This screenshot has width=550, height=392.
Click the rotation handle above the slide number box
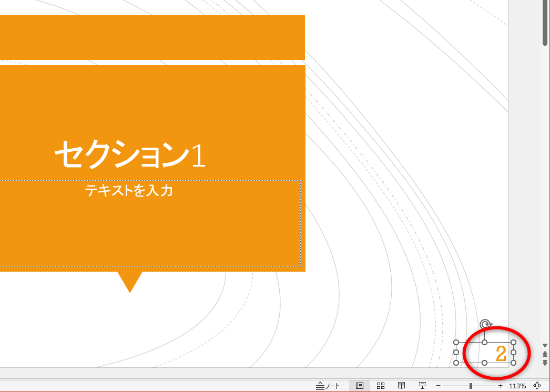(485, 323)
